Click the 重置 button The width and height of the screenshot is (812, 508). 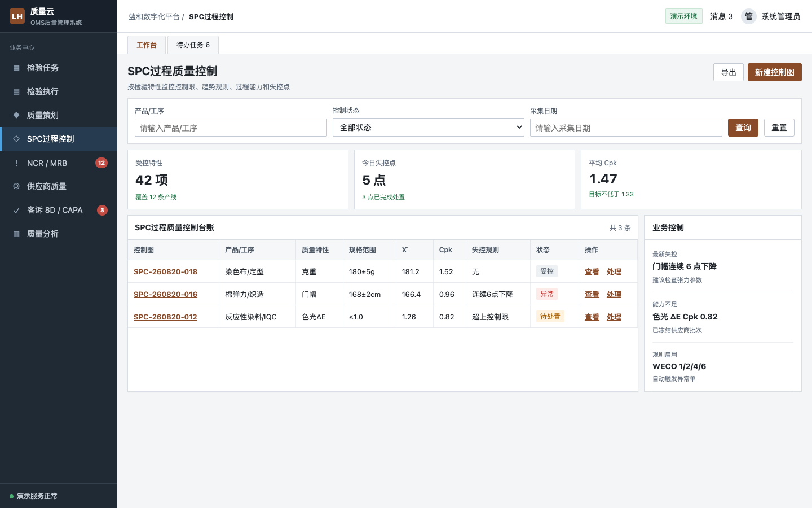click(x=779, y=128)
